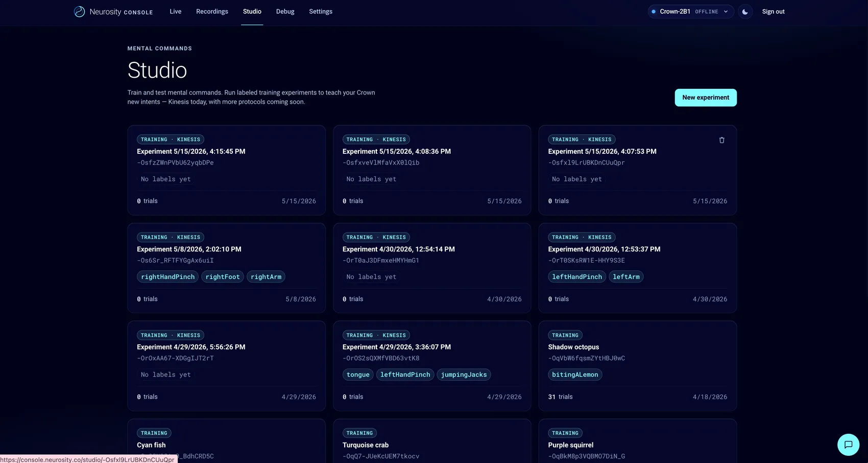868x463 pixels.
Task: Click leftHandPinch chip in 12:53:37 PM experiment
Action: pos(577,277)
